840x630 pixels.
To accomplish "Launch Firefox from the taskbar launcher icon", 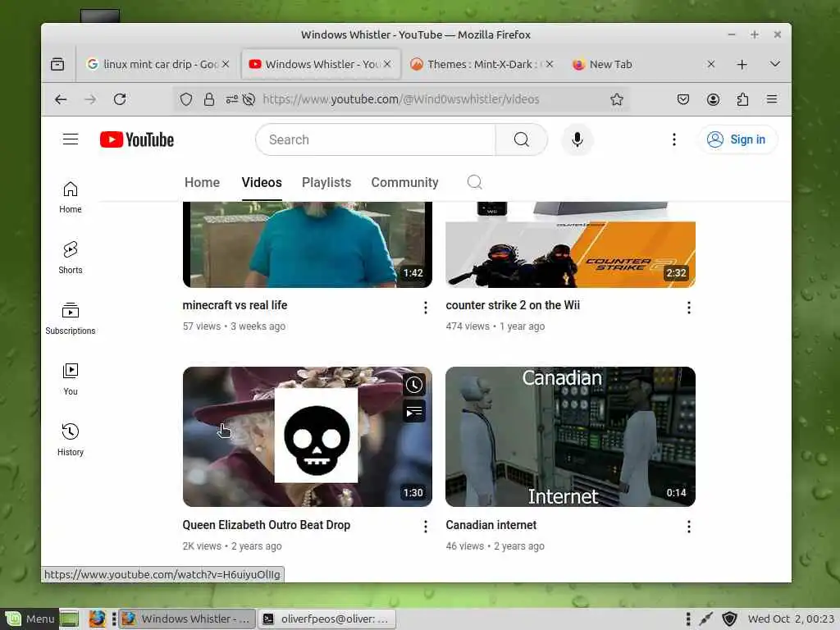I will (x=97, y=619).
